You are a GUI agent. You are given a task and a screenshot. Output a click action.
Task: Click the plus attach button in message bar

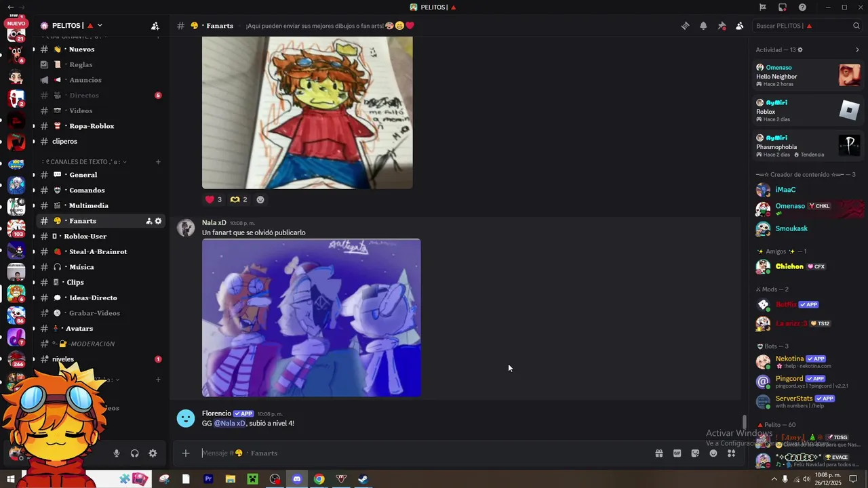tap(186, 453)
